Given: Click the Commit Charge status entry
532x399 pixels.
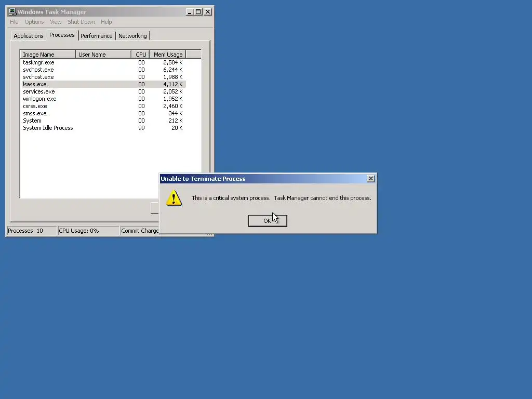Looking at the screenshot, I should pyautogui.click(x=140, y=231).
